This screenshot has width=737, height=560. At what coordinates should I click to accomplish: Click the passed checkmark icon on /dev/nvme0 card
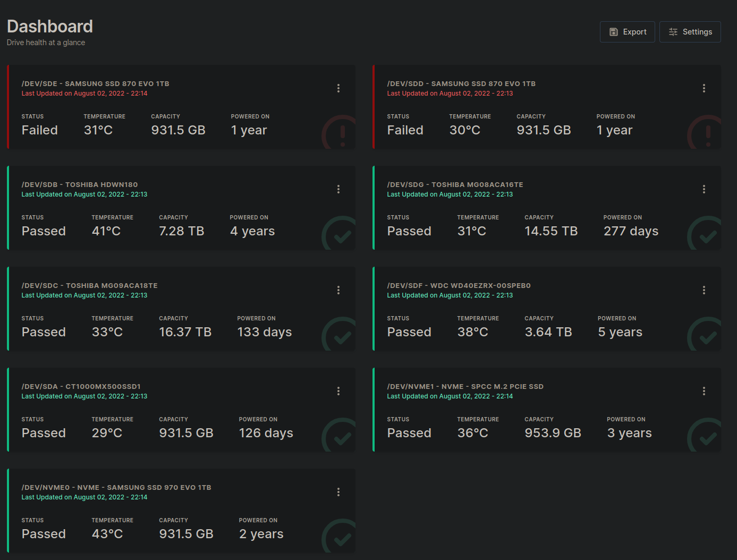pyautogui.click(x=339, y=536)
